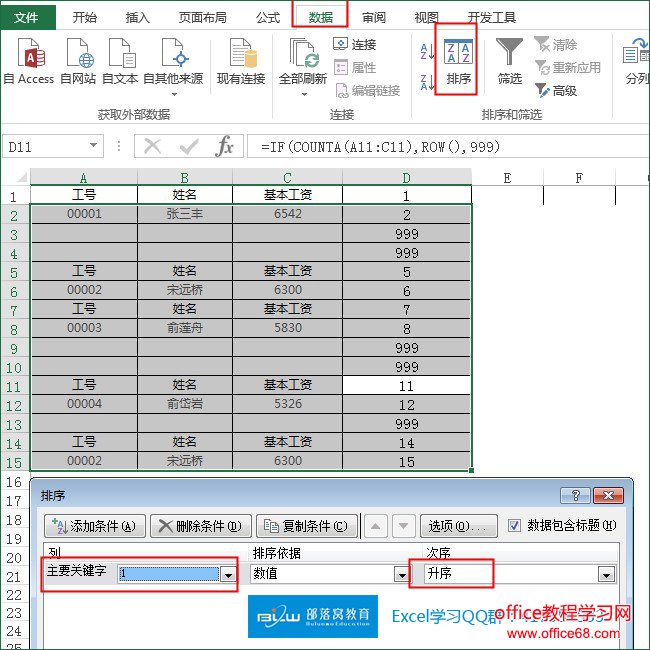This screenshot has width=650, height=650.
Task: Open the primary key column dropdown
Action: click(x=228, y=575)
